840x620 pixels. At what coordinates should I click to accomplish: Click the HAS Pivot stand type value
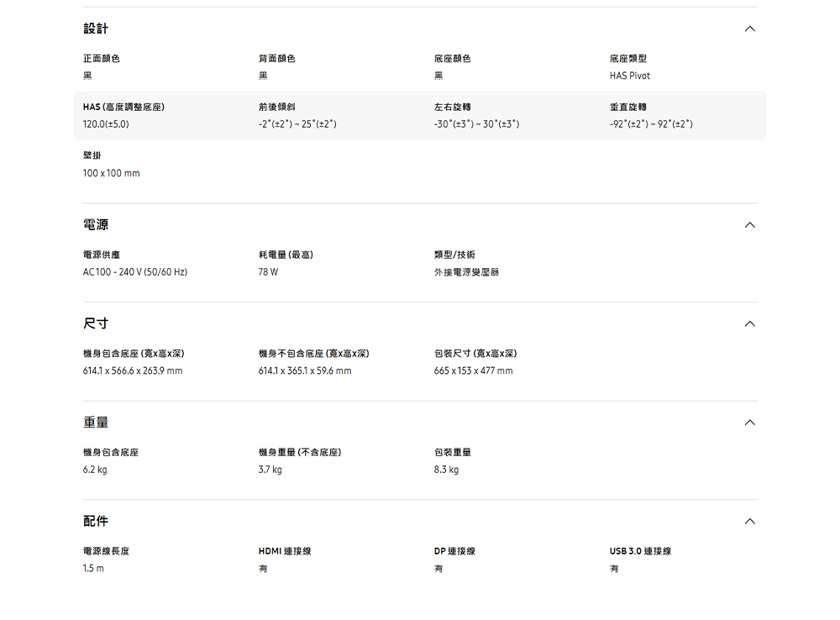pos(630,76)
